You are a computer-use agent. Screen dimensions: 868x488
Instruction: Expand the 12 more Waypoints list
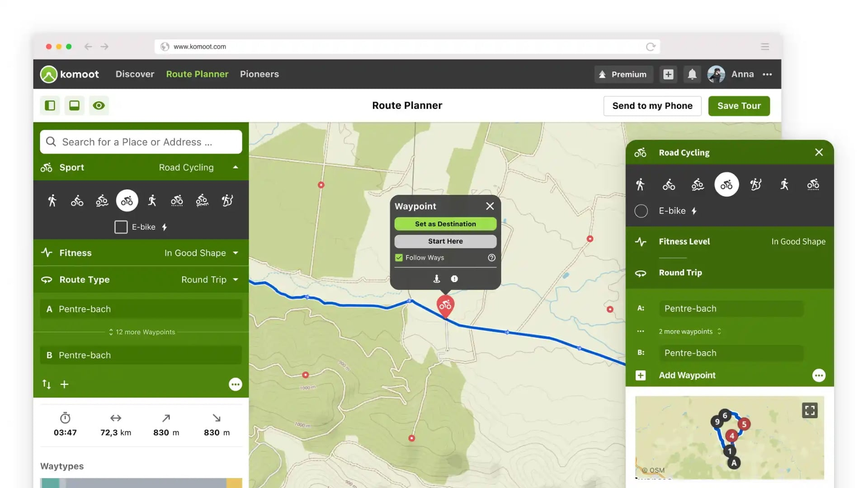[142, 332]
